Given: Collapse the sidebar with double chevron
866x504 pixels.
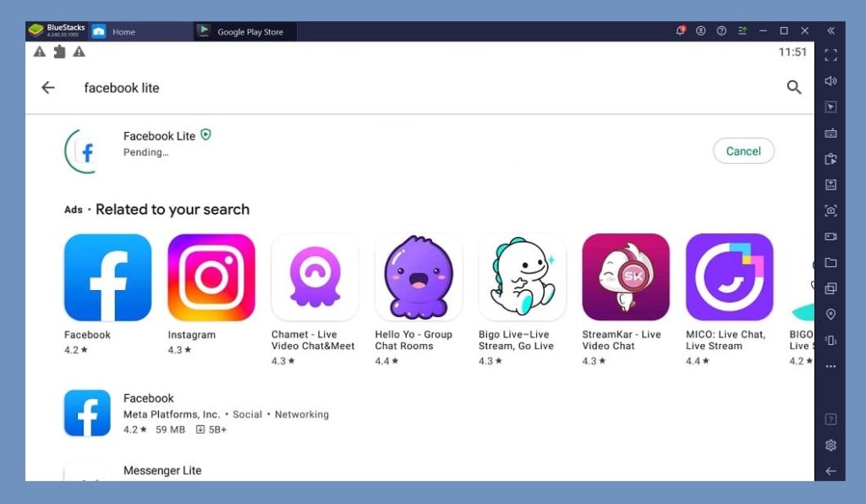Looking at the screenshot, I should 830,31.
